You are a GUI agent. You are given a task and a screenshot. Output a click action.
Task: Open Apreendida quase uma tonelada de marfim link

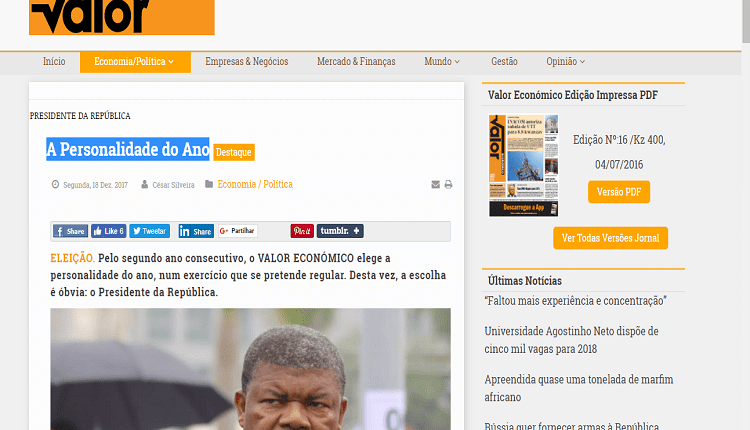[579, 388]
